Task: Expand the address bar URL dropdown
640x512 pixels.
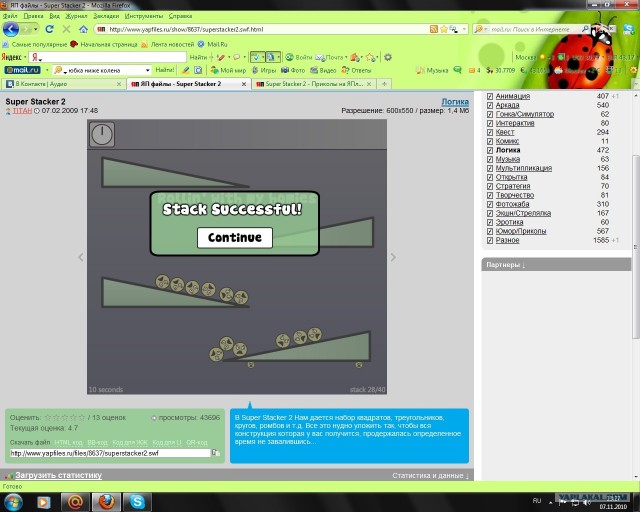Action: point(464,29)
